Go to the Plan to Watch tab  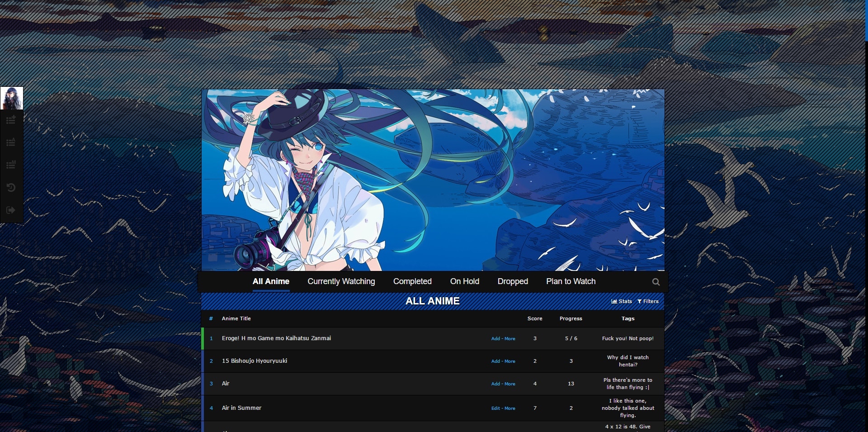pos(571,281)
